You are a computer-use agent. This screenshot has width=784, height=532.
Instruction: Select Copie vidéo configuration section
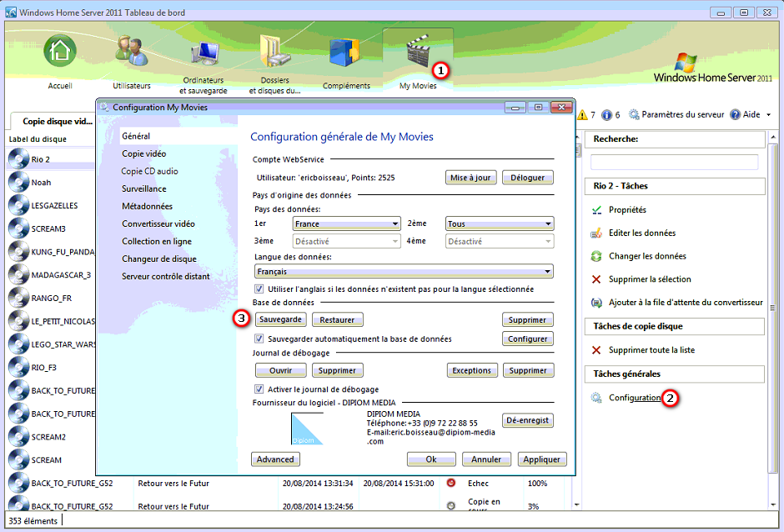(x=144, y=153)
